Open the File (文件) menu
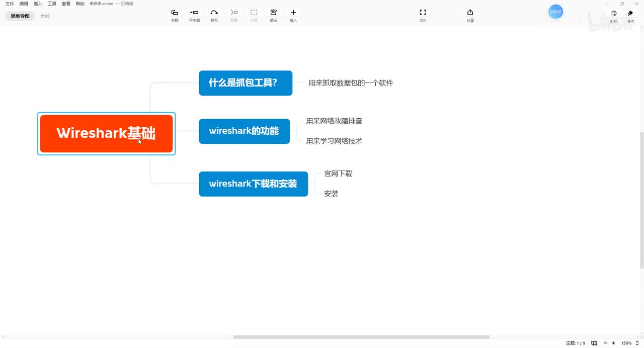 coord(10,4)
